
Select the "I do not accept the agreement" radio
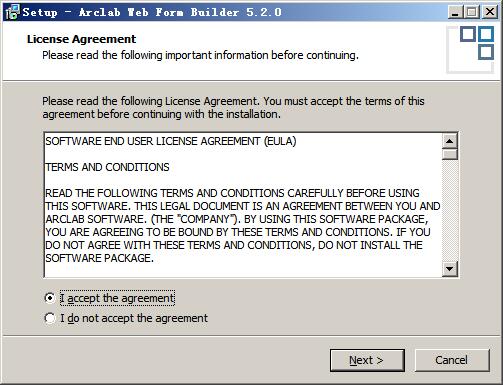pyautogui.click(x=50, y=318)
